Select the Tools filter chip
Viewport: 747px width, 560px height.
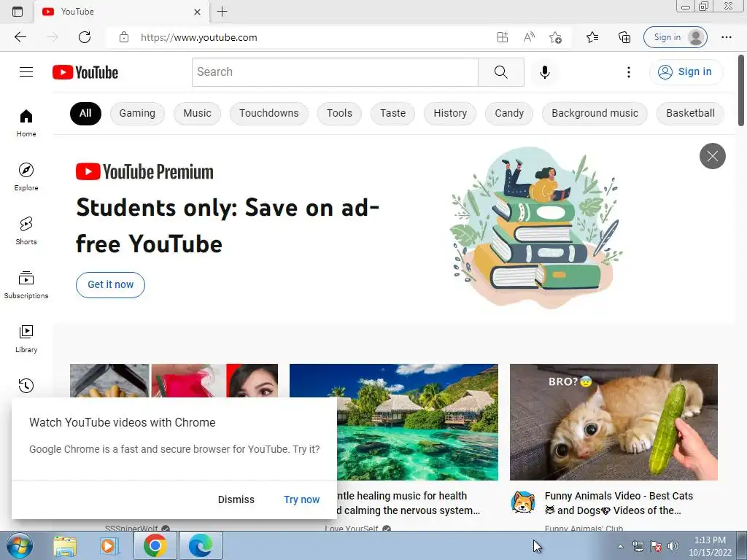click(339, 113)
